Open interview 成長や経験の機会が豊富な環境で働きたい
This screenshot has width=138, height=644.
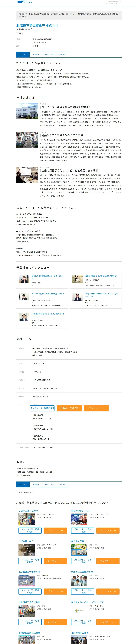(101, 276)
